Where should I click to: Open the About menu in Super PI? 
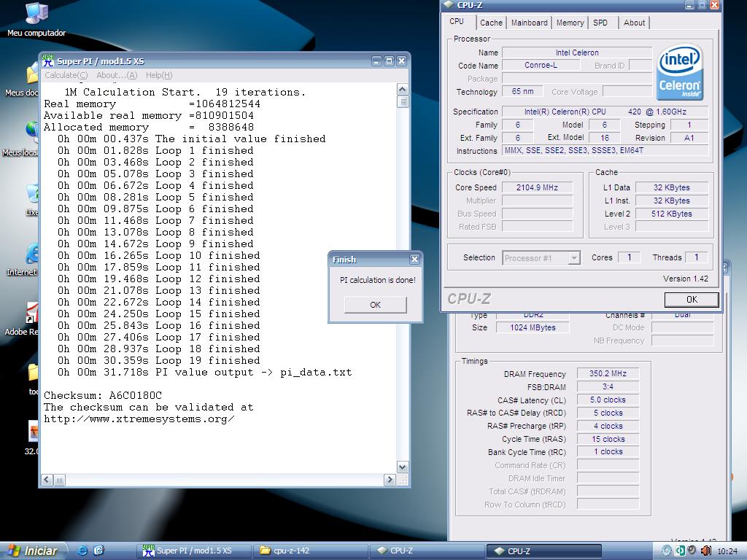(x=117, y=75)
